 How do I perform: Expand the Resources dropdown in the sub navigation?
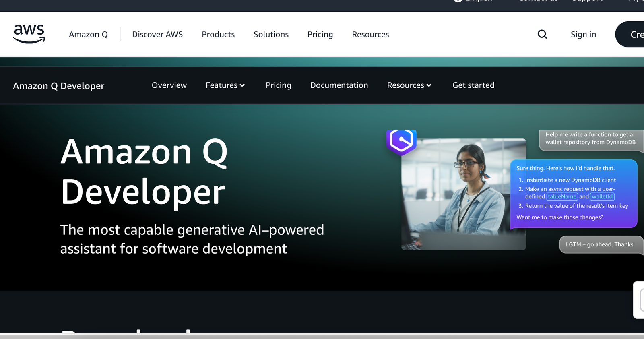pos(409,85)
